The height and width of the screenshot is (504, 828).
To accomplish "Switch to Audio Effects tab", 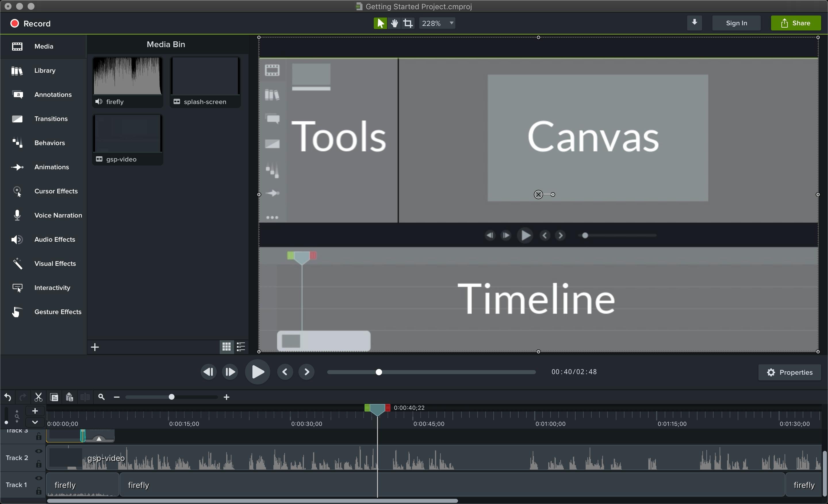I will pyautogui.click(x=54, y=239).
